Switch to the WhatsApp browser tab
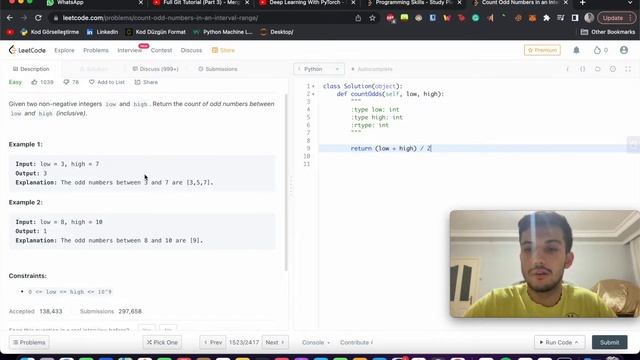Screen dimensions: 640x360 click(x=94, y=3)
